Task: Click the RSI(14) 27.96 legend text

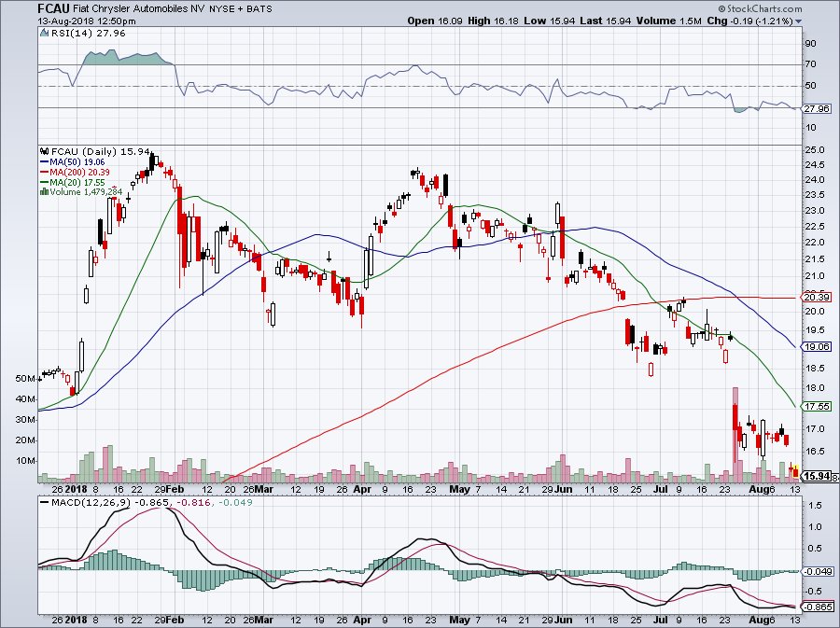Action: (89, 34)
